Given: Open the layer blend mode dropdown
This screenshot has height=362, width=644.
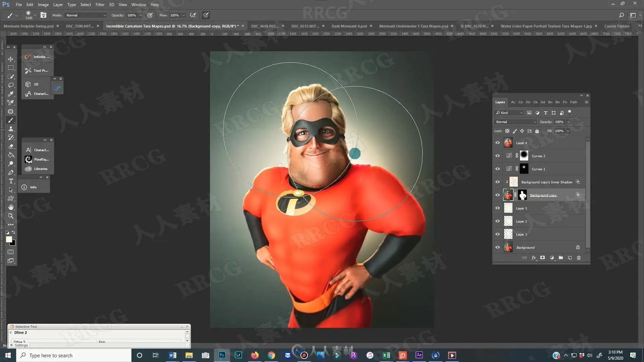Looking at the screenshot, I should [516, 122].
